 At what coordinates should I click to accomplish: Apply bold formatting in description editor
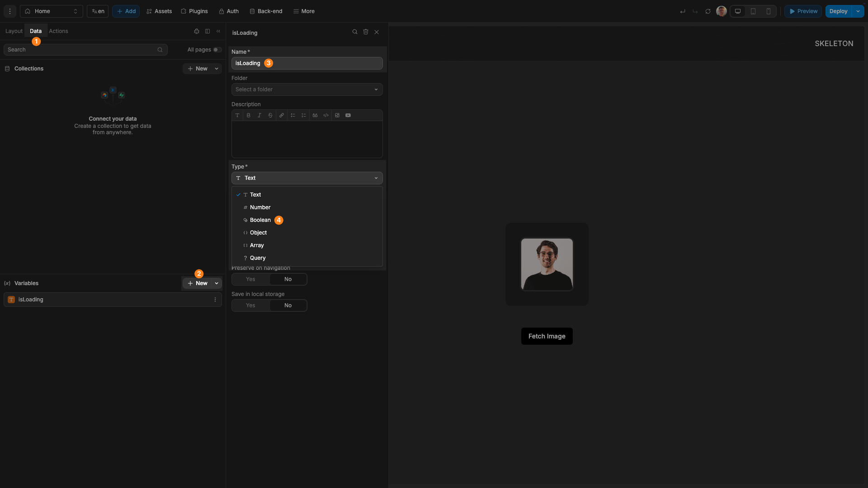(248, 115)
